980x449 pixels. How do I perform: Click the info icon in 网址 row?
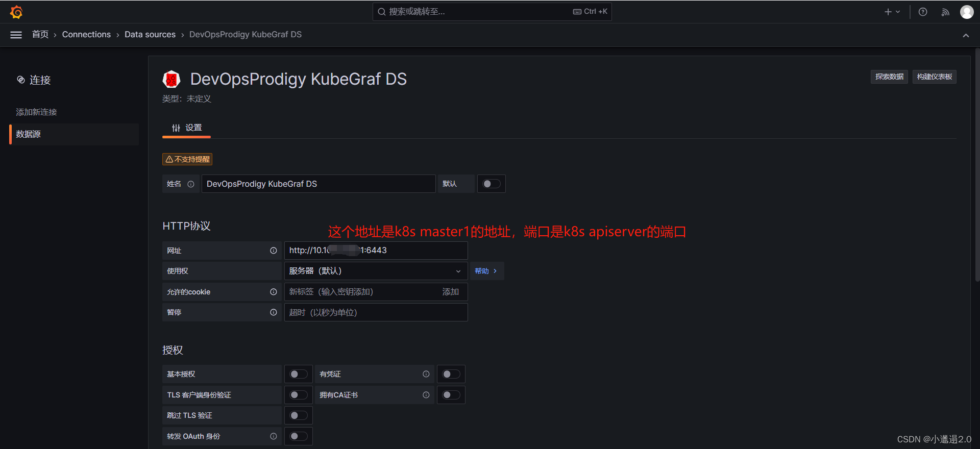(274, 251)
